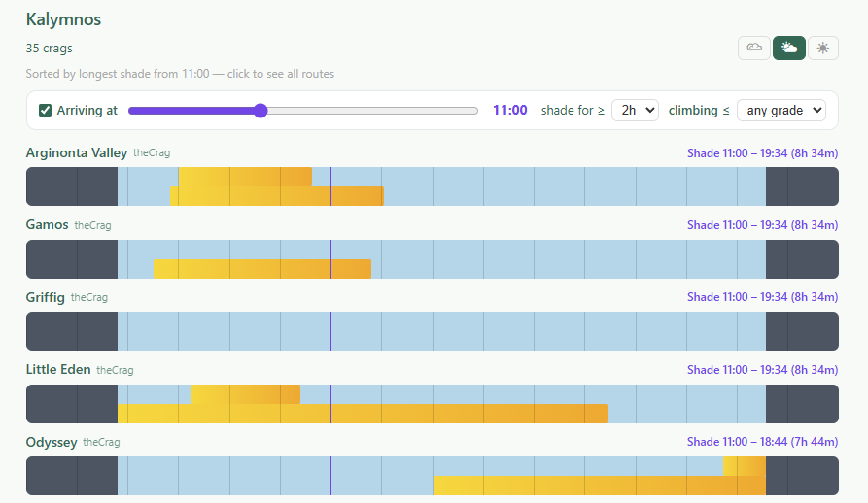Open the Odyssey crag routes
Viewport: 868px width, 503px height.
point(52,442)
